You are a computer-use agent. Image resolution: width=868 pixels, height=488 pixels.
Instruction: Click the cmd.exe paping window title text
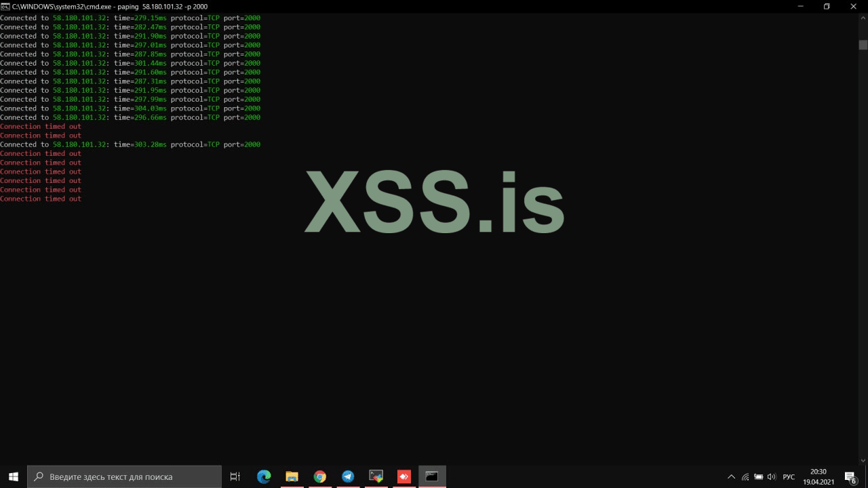tap(110, 6)
